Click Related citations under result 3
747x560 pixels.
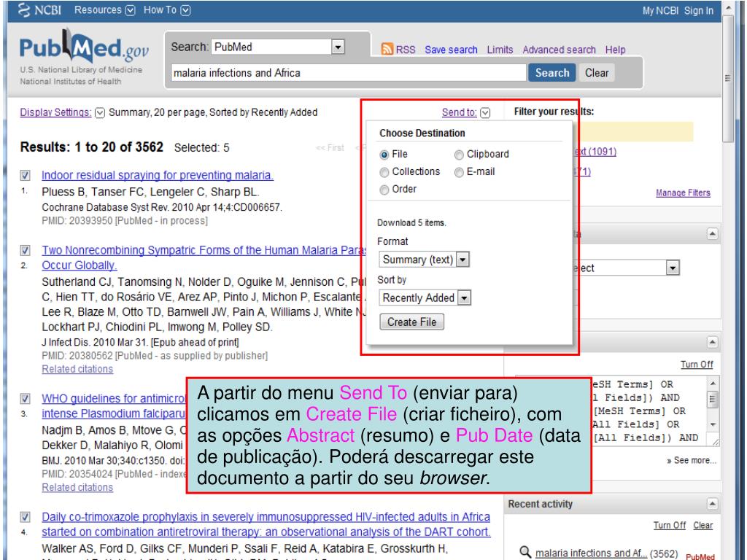(77, 488)
